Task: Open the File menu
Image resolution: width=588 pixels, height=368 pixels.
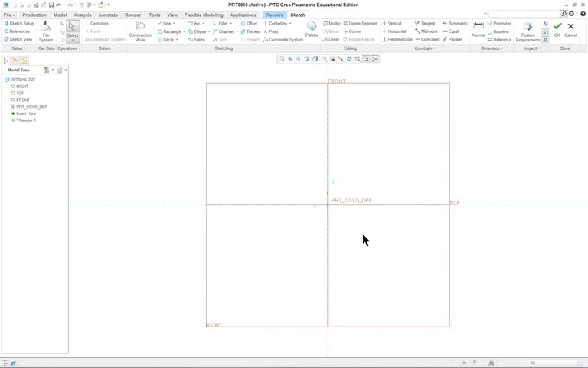Action: 8,15
